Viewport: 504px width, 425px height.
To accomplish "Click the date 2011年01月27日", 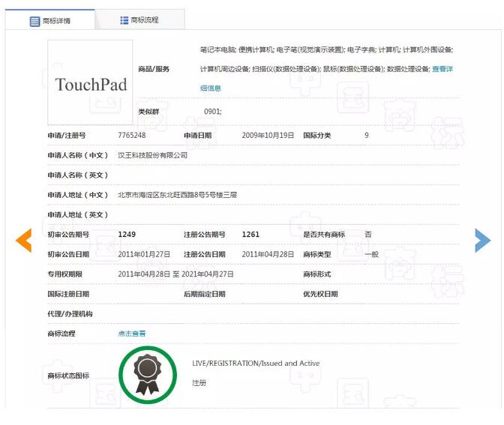I will [x=144, y=254].
